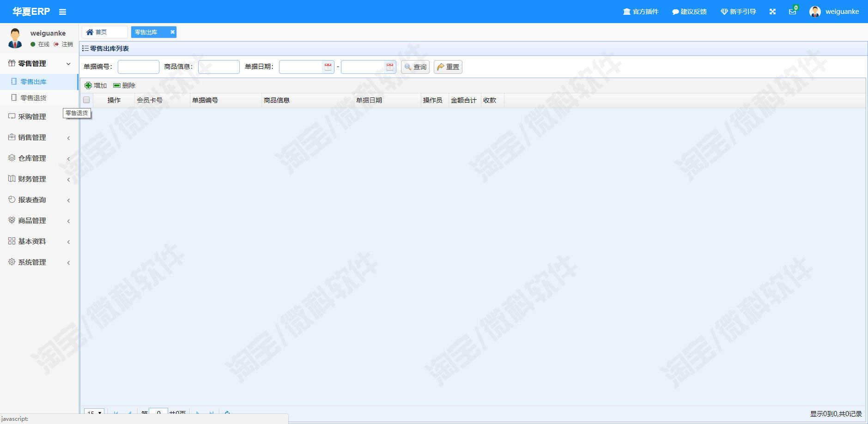868x424 pixels.
Task: Click the 显示0到0,共0记录 status text
Action: point(836,414)
